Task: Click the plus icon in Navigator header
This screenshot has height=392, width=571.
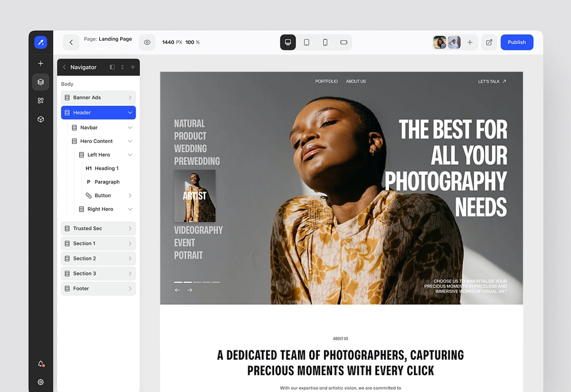Action: pos(132,66)
